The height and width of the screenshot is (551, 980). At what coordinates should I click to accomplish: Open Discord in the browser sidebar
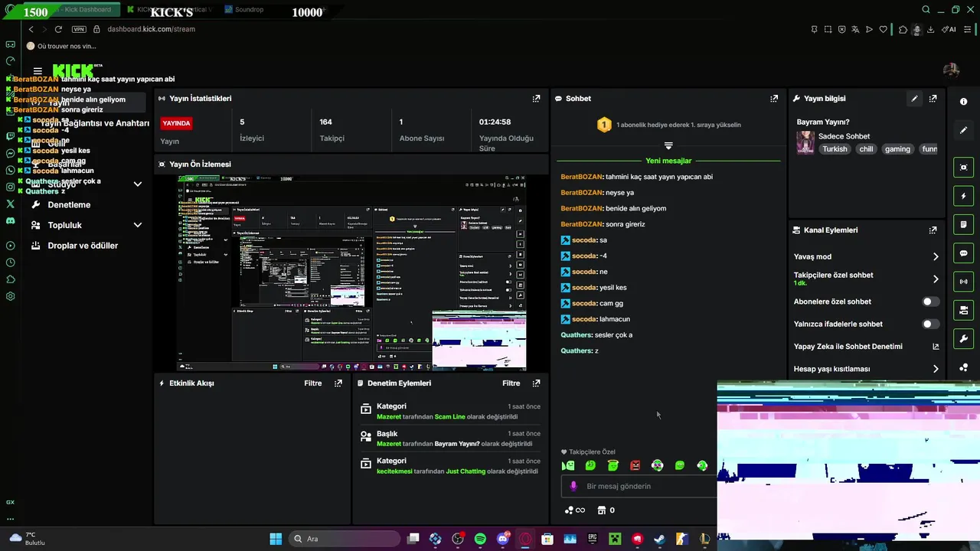[x=10, y=220]
